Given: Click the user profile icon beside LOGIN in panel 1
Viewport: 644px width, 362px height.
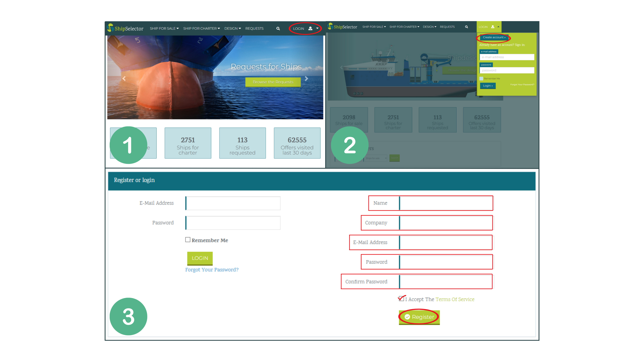Looking at the screenshot, I should [310, 29].
